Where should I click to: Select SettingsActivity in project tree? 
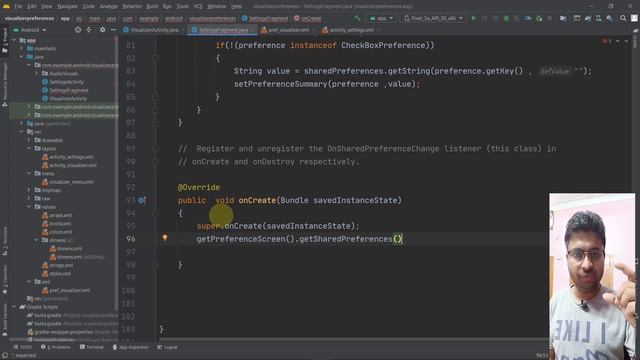[63, 82]
